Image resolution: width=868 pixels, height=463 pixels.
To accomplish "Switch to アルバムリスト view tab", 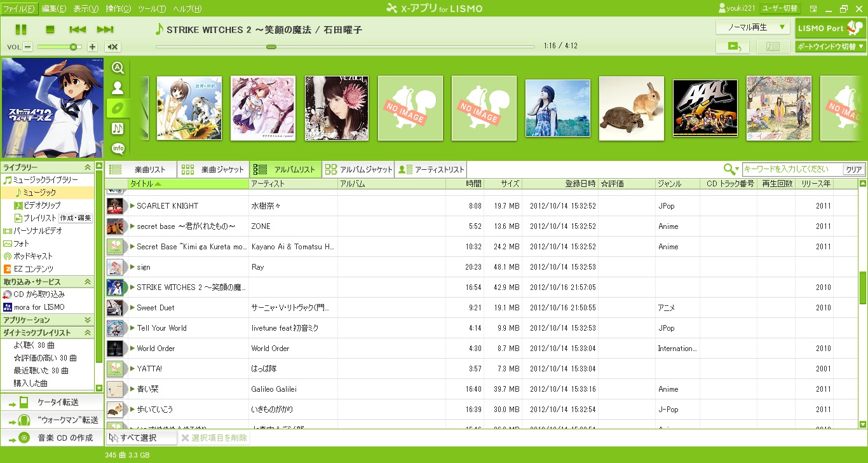I will click(286, 170).
